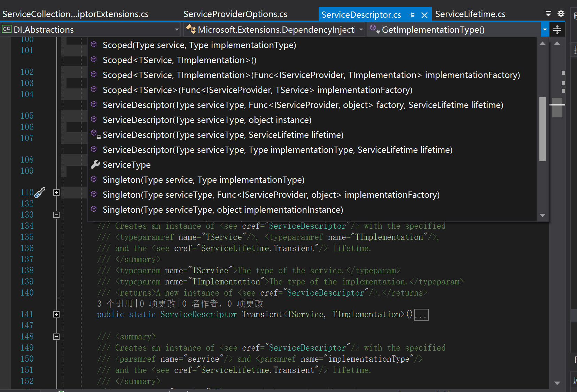Choose Scoped<TService, TImplementation> with Func factory overload
This screenshot has width=577, height=392.
coord(311,75)
